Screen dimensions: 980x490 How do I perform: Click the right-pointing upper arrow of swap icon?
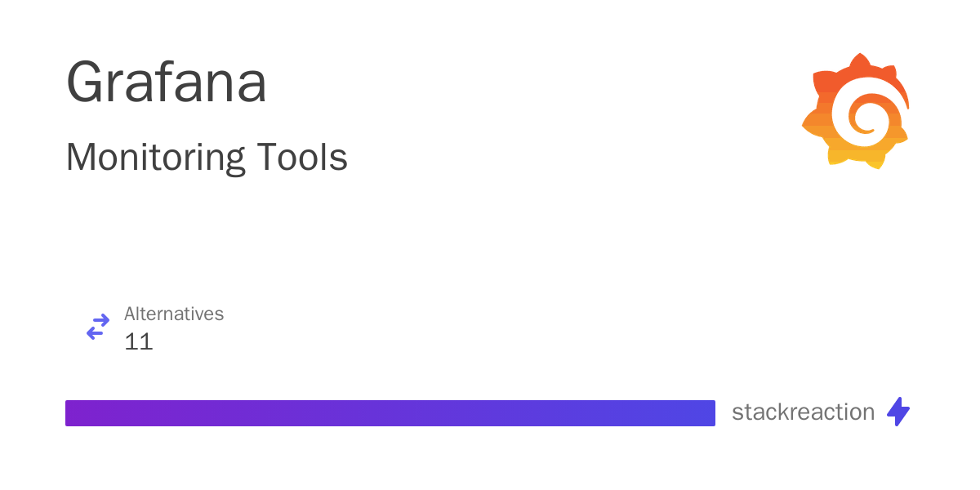[100, 320]
